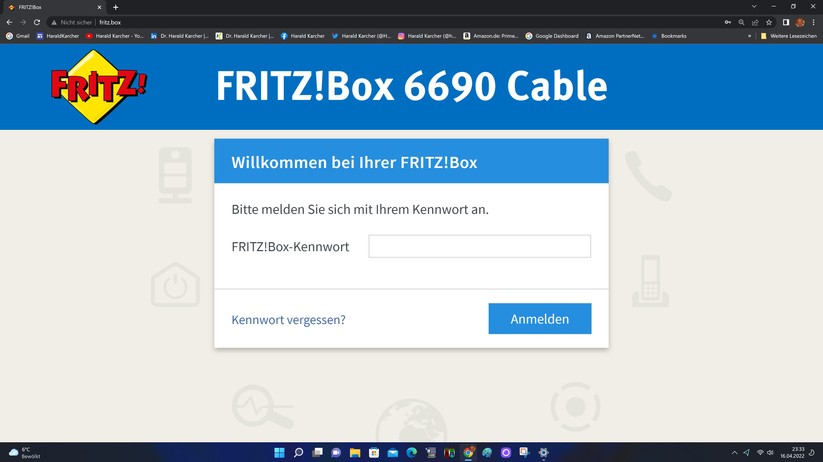Open the location arrow tray icon
Screen dimensions: 823x462
[746, 453]
